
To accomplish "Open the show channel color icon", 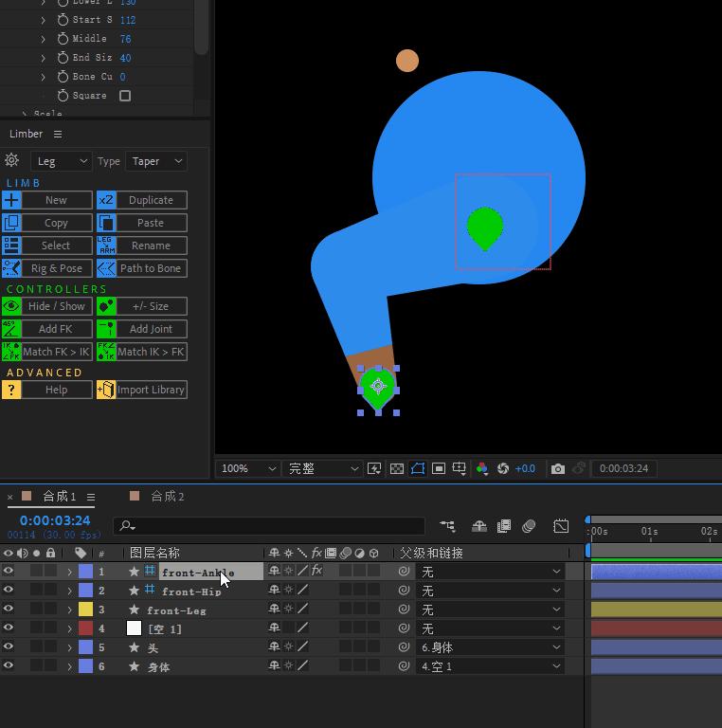I will [x=482, y=468].
